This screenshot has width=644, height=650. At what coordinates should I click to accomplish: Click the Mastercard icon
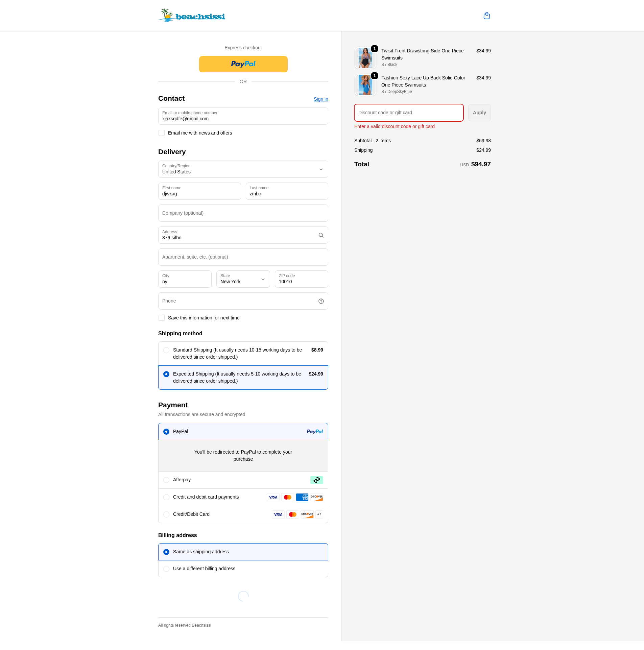point(288,497)
